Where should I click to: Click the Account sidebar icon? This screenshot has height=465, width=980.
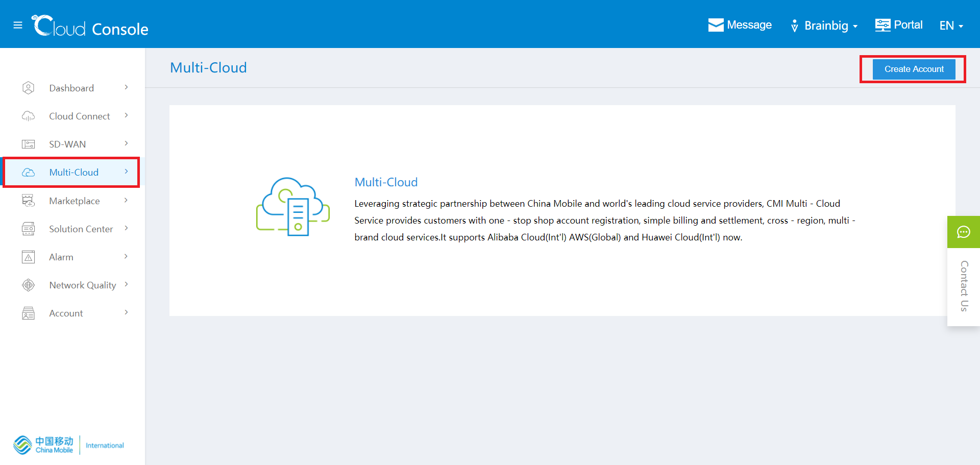click(x=29, y=313)
